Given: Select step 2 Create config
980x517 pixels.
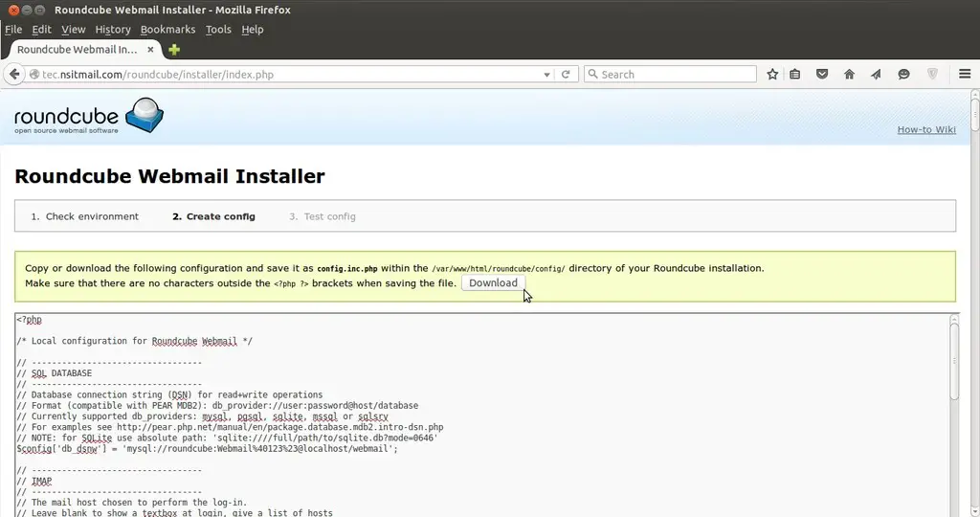Looking at the screenshot, I should (213, 216).
